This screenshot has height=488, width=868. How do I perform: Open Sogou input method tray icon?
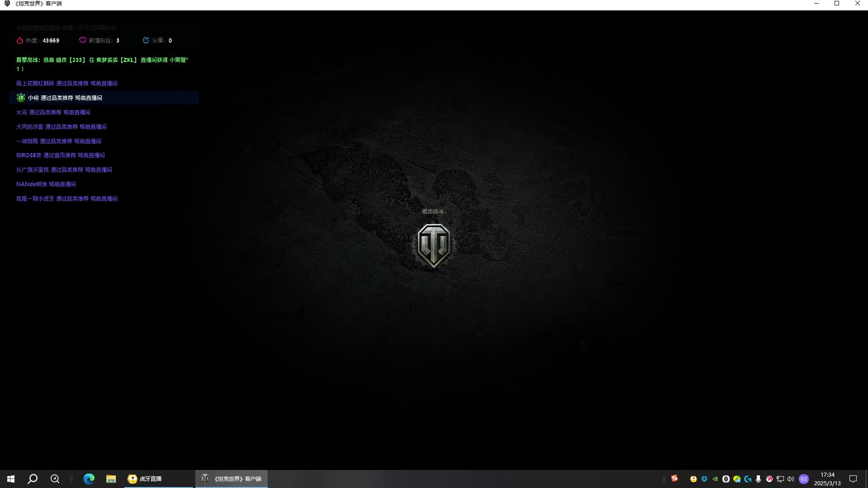675,479
